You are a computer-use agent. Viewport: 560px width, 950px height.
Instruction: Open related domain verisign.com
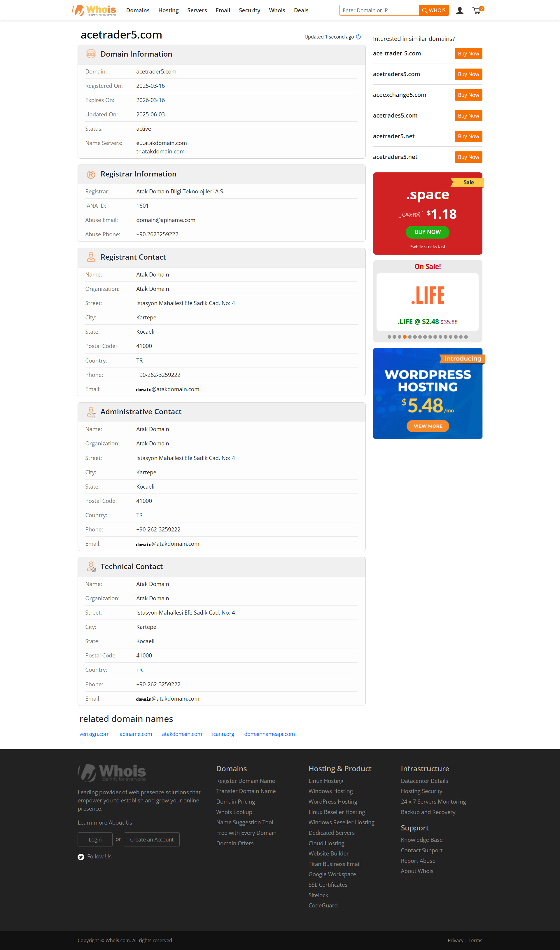pos(94,734)
